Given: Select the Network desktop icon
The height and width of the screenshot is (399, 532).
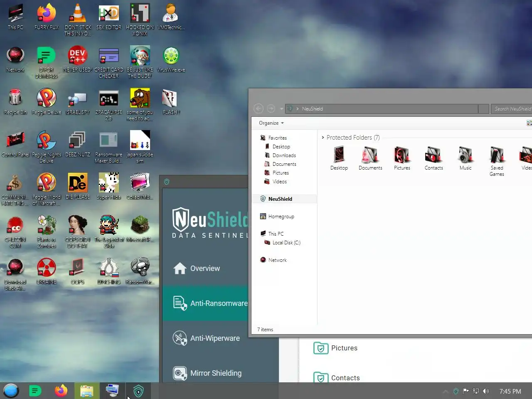Looking at the screenshot, I should pyautogui.click(x=15, y=59).
